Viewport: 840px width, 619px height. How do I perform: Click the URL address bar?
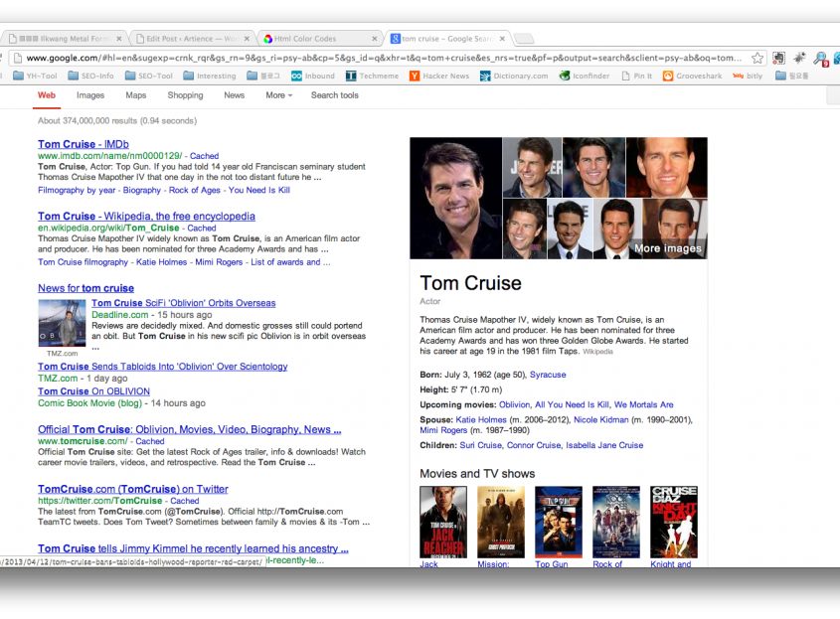(x=383, y=58)
